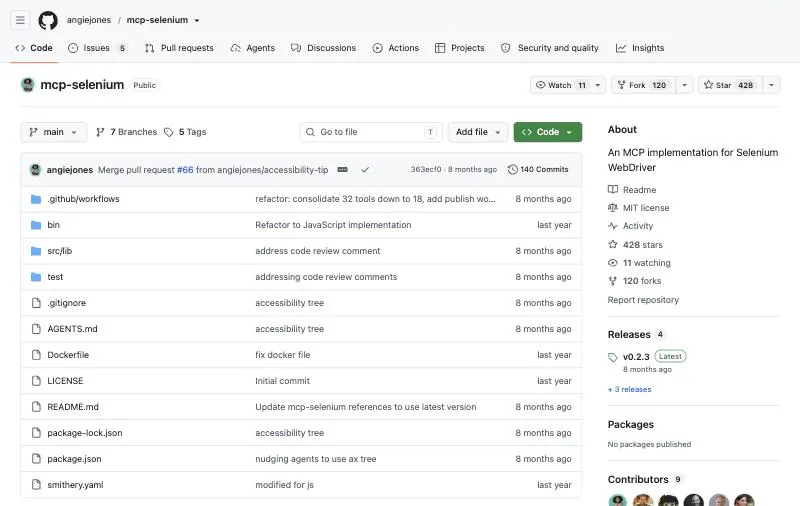This screenshot has height=506, width=800.
Task: Open release v0.2.3
Action: [636, 357]
